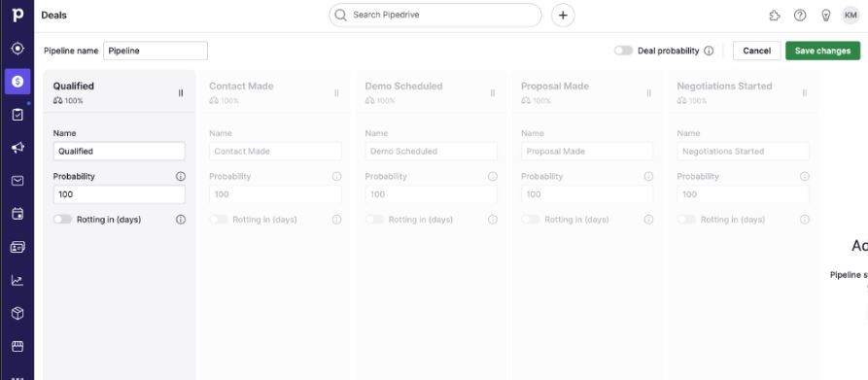The width and height of the screenshot is (868, 380).
Task: Enable Rotting in days for Proposal Made
Action: (531, 220)
